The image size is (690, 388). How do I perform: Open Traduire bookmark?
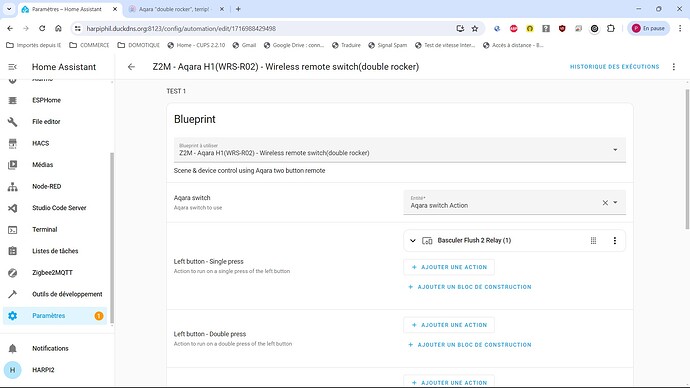coord(346,45)
